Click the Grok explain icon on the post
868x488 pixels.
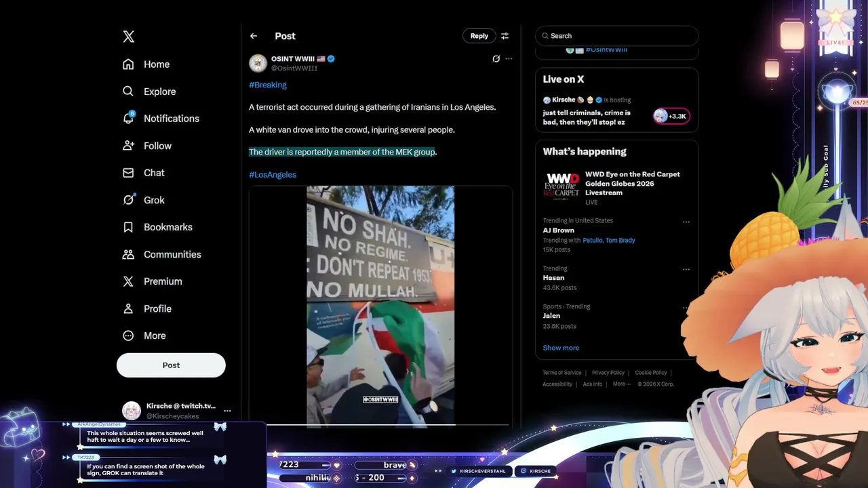click(x=496, y=59)
